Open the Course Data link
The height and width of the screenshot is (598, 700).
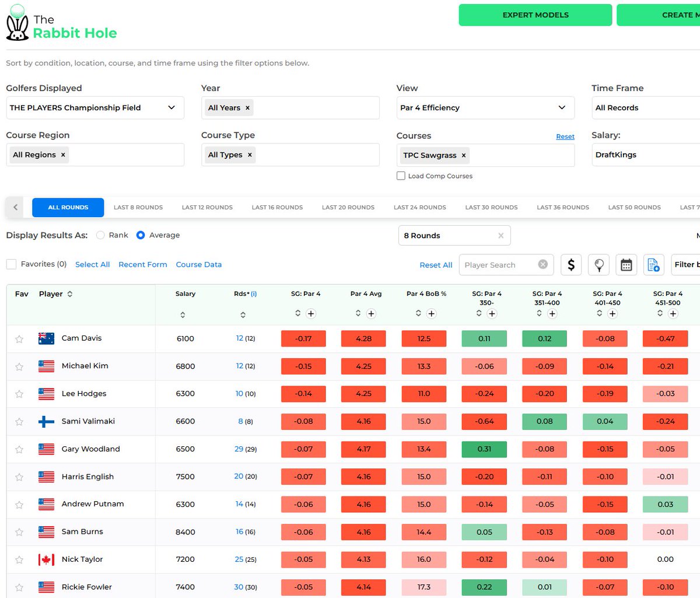click(x=199, y=264)
